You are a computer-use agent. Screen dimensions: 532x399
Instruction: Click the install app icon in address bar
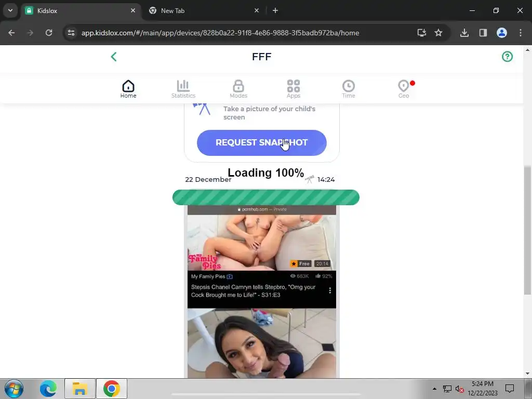click(422, 33)
